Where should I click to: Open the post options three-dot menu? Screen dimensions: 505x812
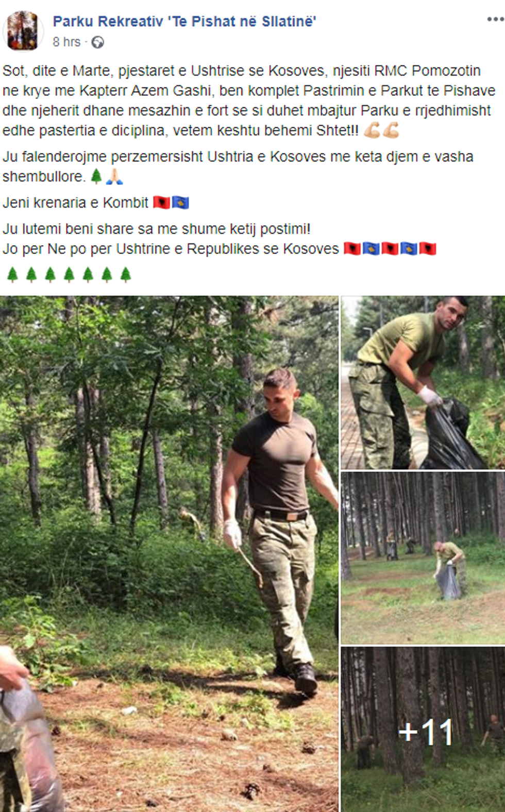(495, 20)
